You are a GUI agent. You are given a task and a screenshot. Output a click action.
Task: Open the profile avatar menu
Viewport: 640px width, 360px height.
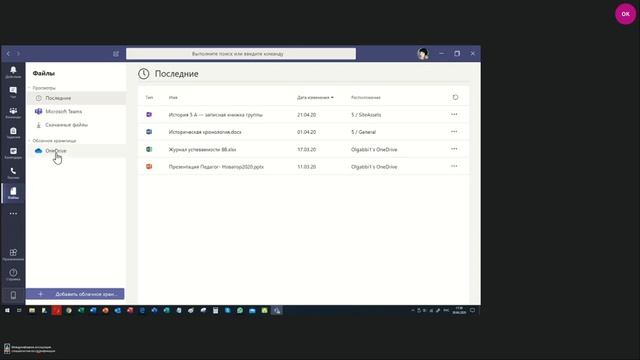coord(423,53)
